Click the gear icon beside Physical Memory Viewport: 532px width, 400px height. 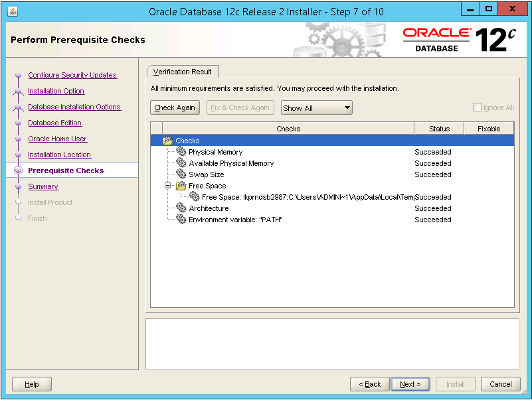pos(181,152)
